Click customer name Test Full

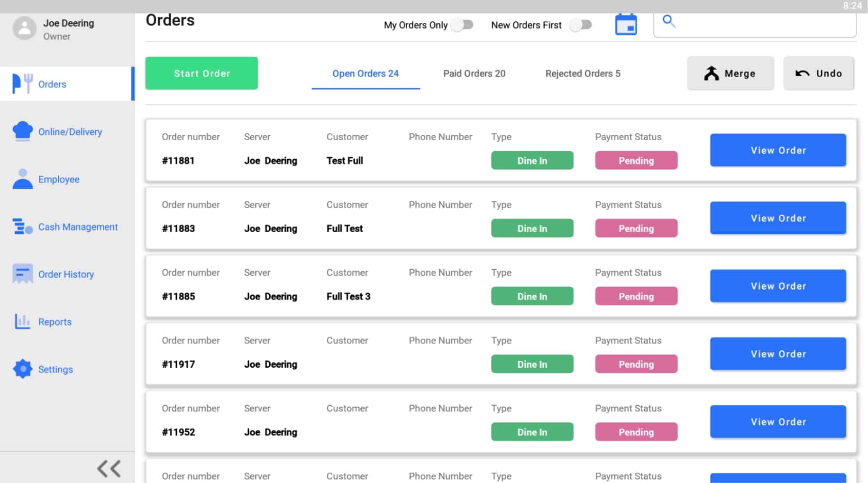coord(345,160)
